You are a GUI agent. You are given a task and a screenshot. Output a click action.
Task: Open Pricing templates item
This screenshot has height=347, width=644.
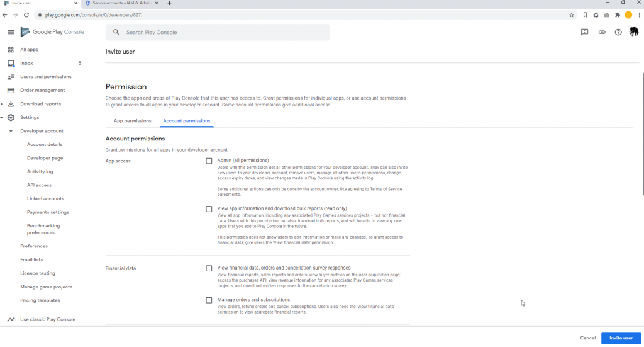[x=40, y=300]
